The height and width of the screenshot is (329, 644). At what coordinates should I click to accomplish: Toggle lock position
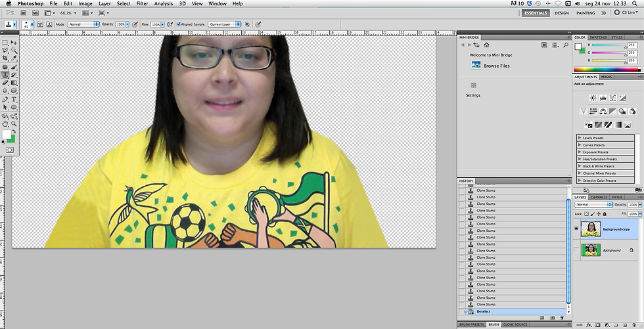599,214
